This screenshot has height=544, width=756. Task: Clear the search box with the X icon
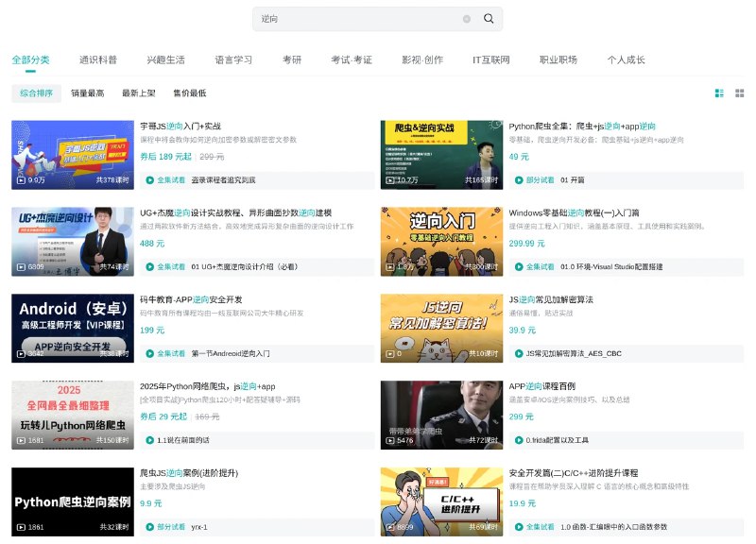(467, 19)
